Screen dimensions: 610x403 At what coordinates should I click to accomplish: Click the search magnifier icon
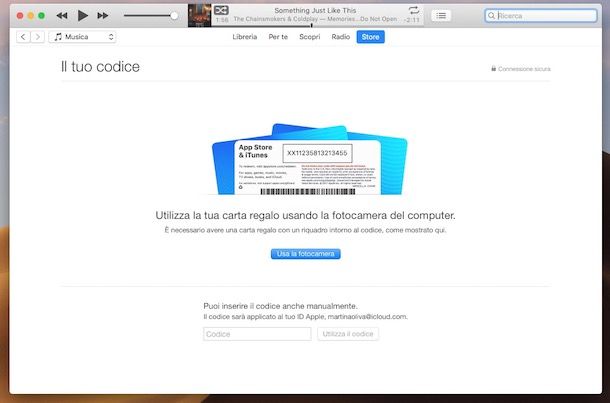click(x=492, y=16)
